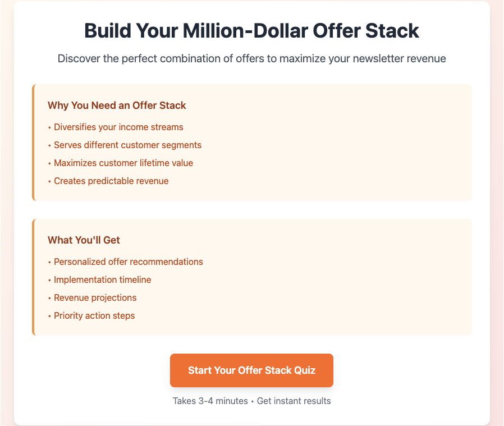Click the newsletter revenue subtitle text
This screenshot has width=504, height=426.
[251, 58]
